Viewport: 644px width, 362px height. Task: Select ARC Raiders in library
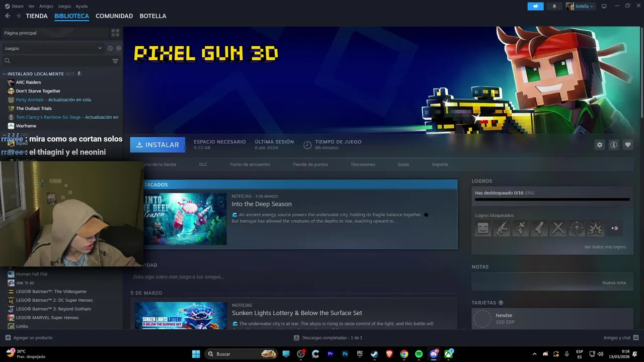click(28, 82)
